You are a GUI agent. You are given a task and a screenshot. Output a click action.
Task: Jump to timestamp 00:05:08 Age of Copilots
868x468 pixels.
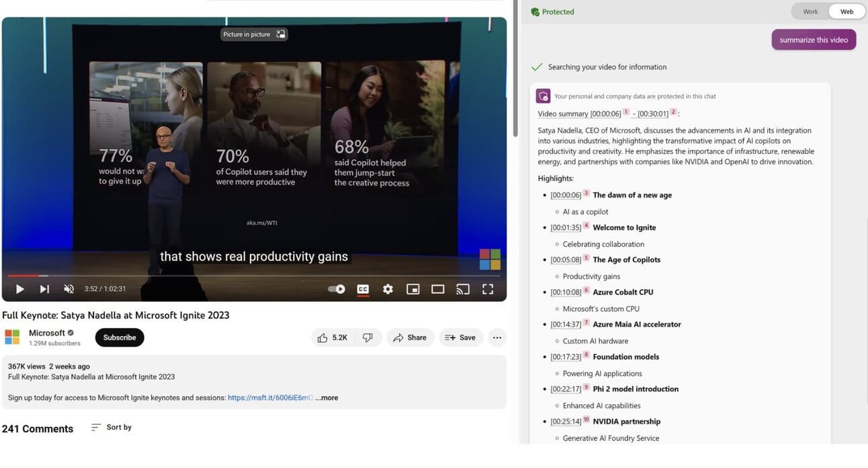pyautogui.click(x=566, y=260)
